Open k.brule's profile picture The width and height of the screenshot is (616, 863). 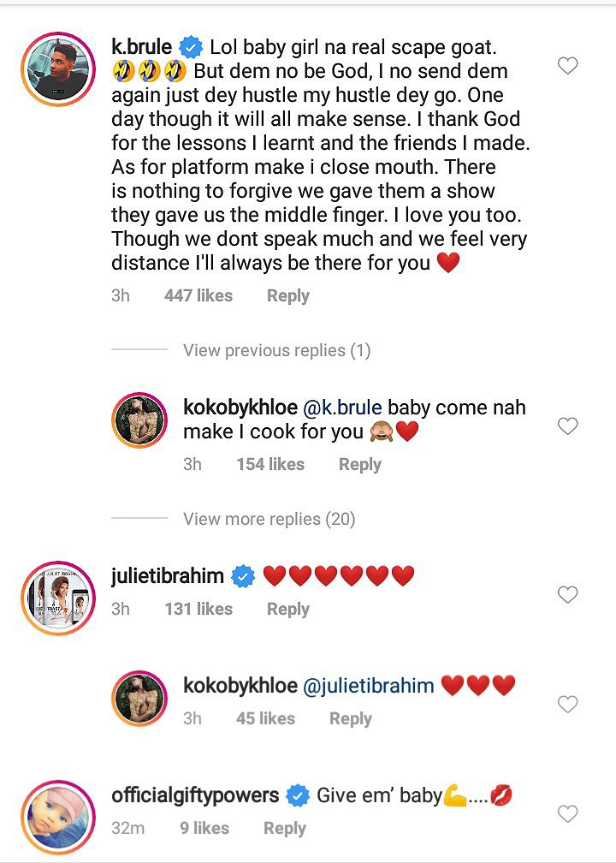click(57, 71)
